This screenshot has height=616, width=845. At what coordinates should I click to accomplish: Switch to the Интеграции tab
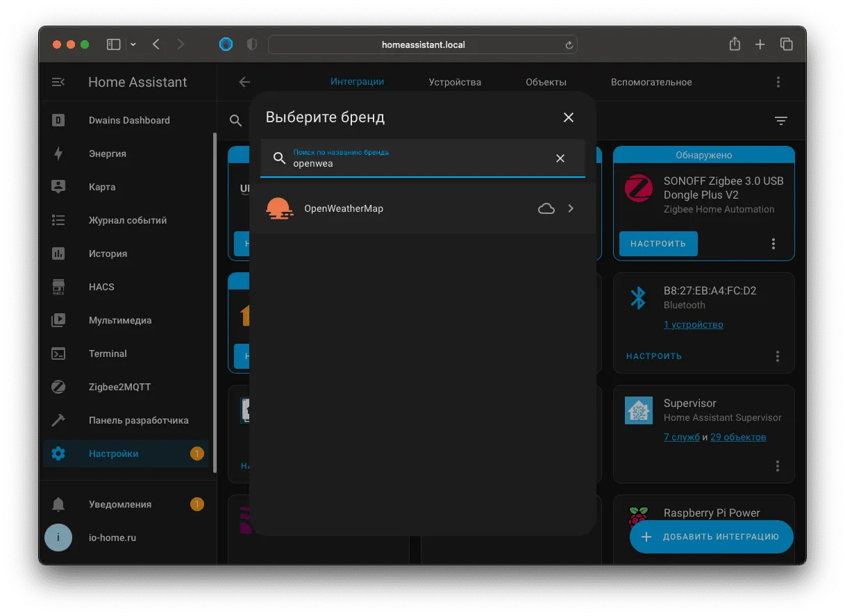(x=357, y=81)
